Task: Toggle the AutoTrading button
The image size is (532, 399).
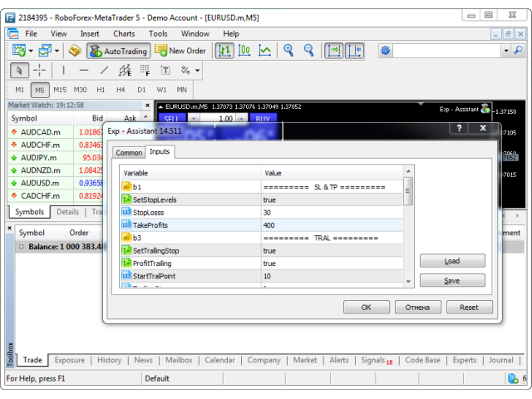Action: coord(118,51)
